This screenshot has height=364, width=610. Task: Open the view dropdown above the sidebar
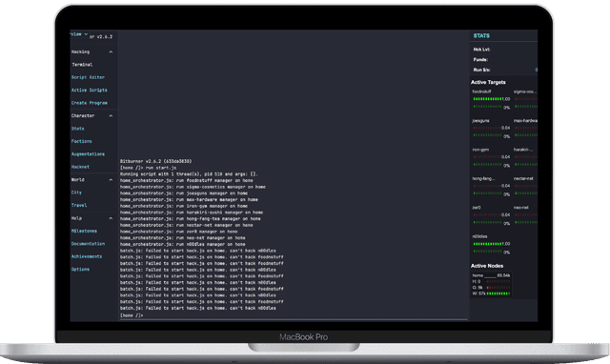(x=79, y=34)
